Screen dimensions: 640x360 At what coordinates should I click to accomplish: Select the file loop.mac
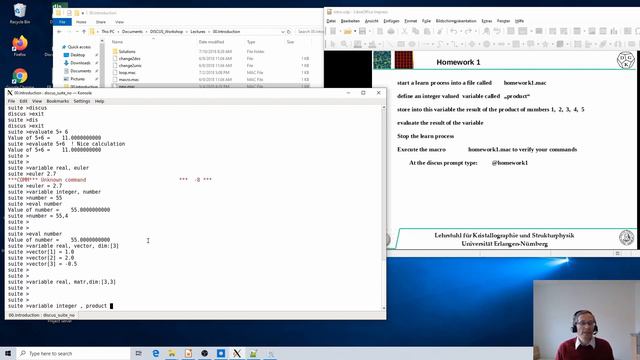[127, 73]
